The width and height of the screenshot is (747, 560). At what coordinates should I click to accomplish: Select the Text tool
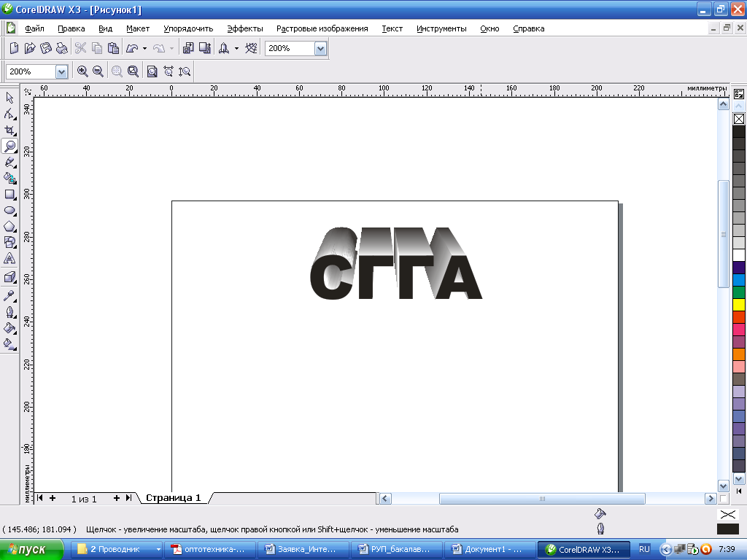(9, 259)
